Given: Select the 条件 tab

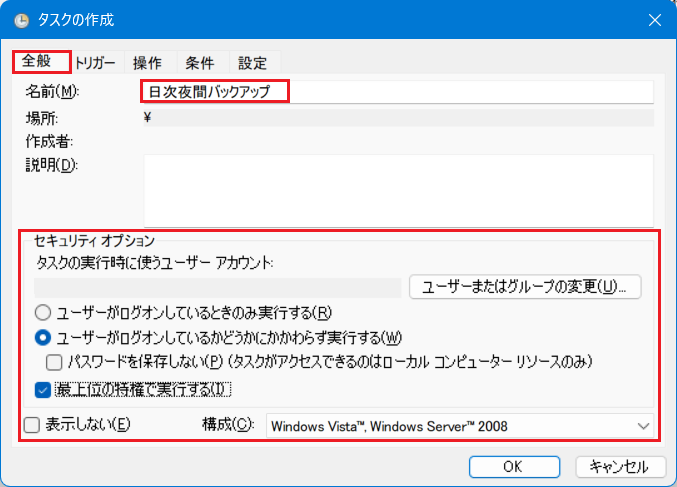Looking at the screenshot, I should [x=200, y=63].
